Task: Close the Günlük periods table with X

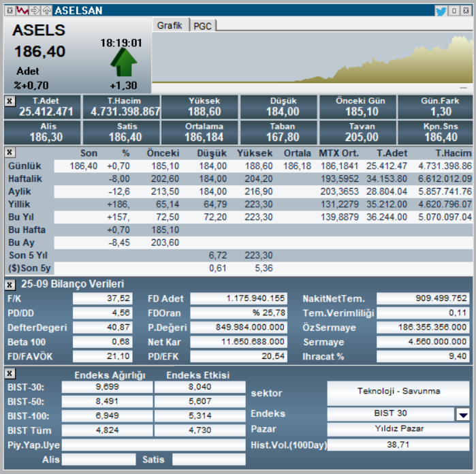Action: tap(10, 153)
